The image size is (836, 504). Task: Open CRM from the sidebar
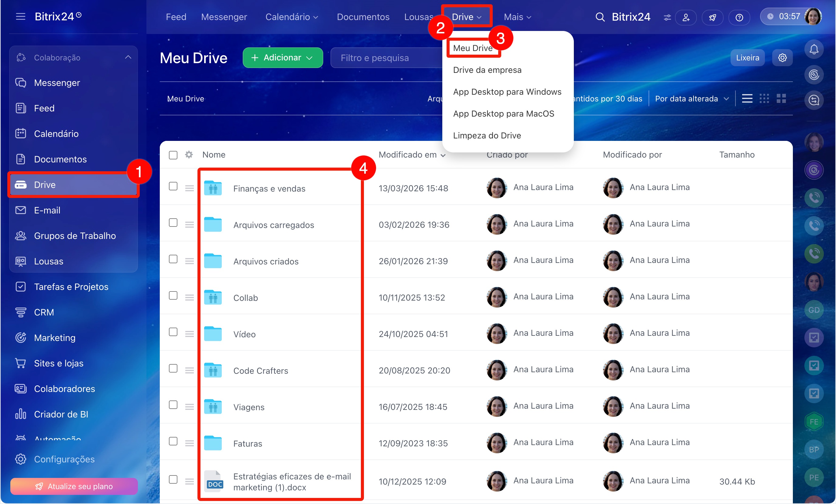(x=44, y=312)
